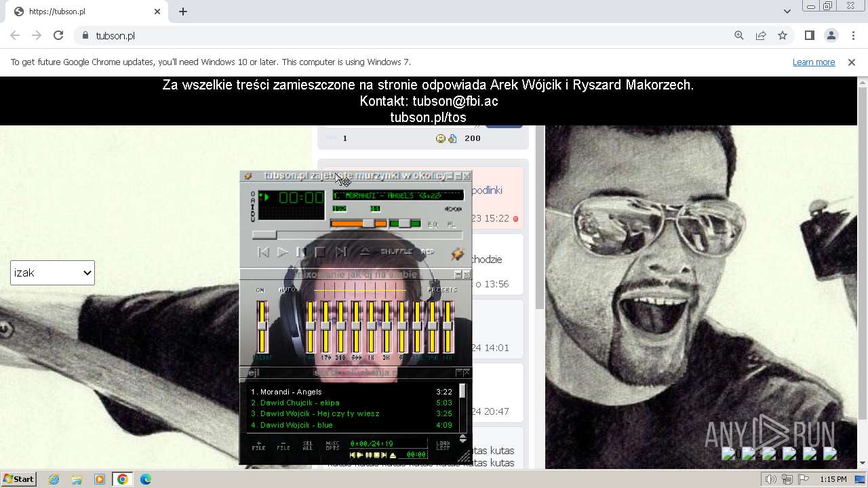Go to previous track in Winamp player
Viewport: 868px width, 488px height.
(264, 252)
